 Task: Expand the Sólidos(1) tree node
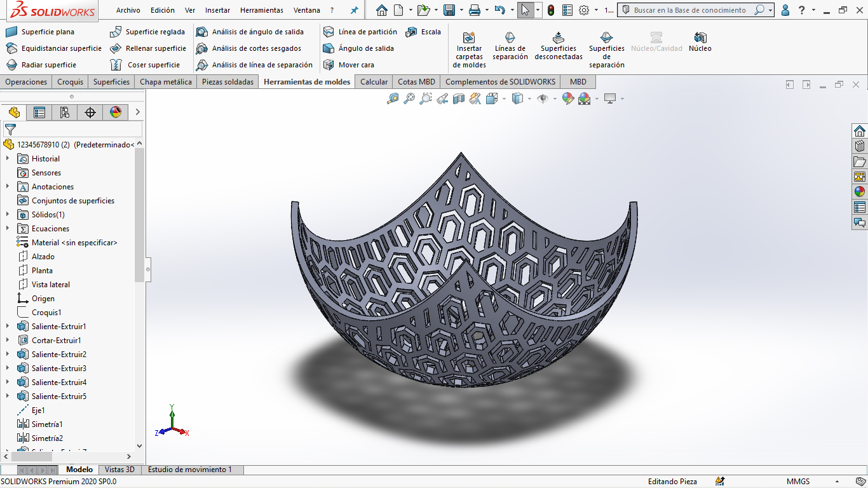coord(8,215)
